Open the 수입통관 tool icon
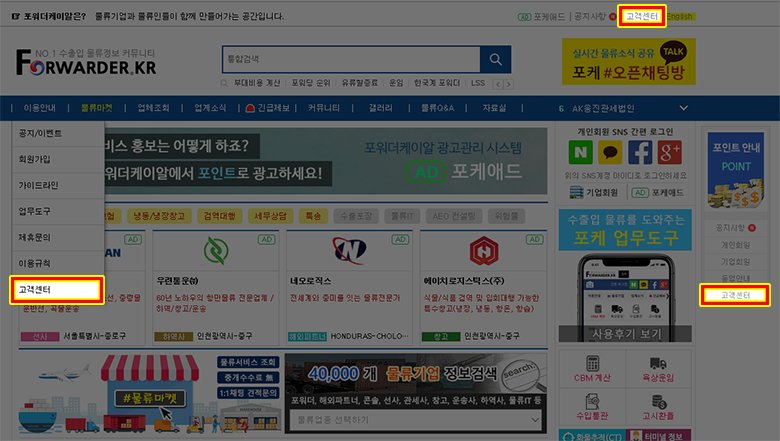Image resolution: width=780 pixels, height=441 pixels. pyautogui.click(x=592, y=407)
